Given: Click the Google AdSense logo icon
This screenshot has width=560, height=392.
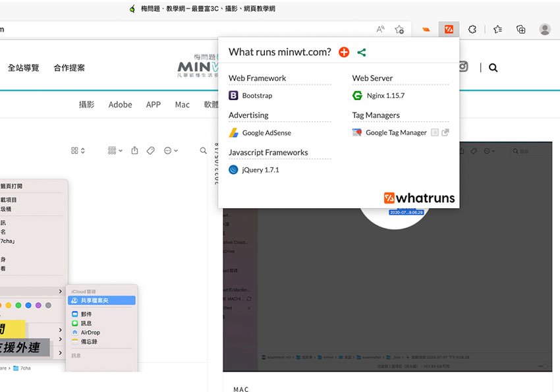Looking at the screenshot, I should click(x=234, y=132).
